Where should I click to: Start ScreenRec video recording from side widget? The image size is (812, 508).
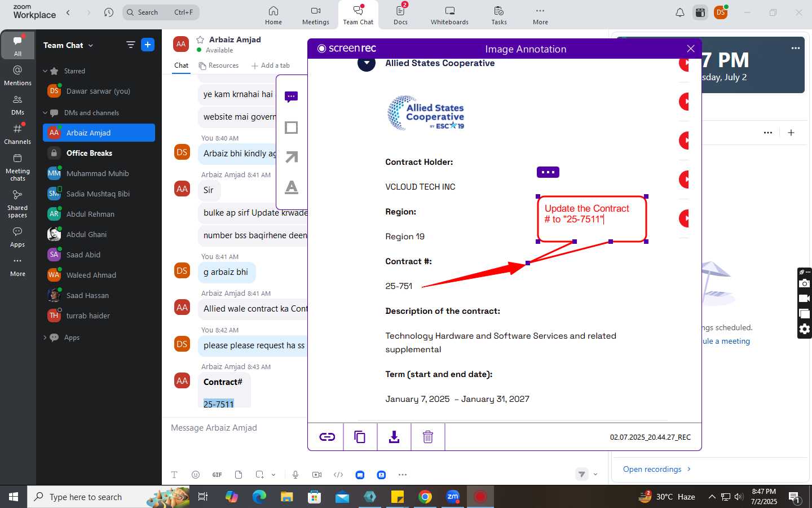tap(805, 299)
